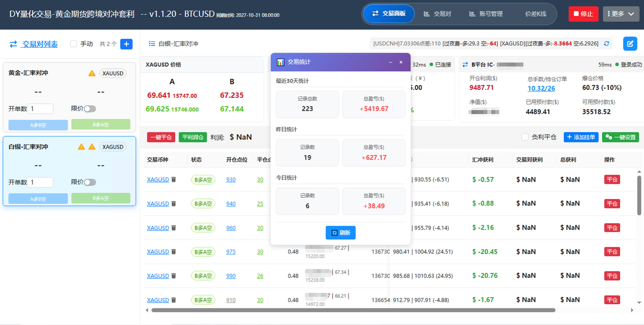Open the 更多 dropdown menu
Viewport: 644px width, 325px height.
click(x=621, y=14)
